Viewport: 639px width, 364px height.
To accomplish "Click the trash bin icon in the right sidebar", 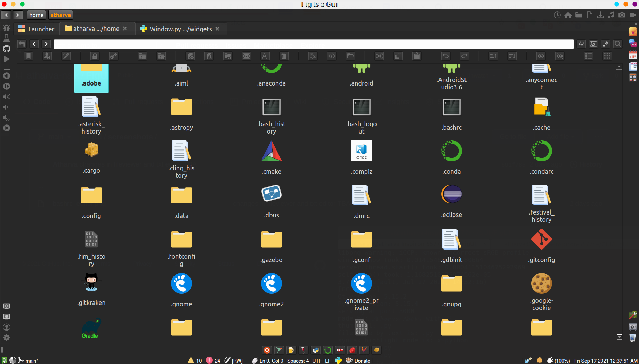I will 633,338.
